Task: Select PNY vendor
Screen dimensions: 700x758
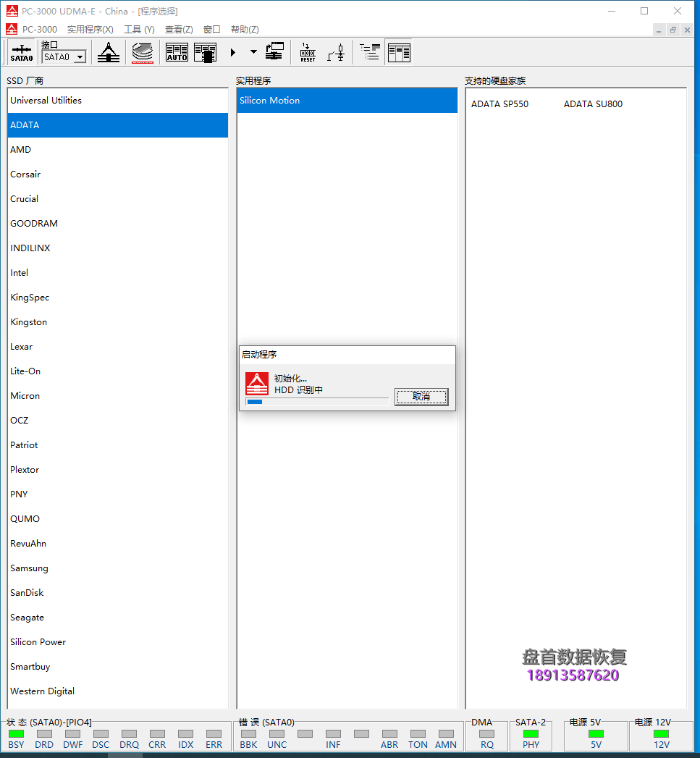Action: (118, 494)
